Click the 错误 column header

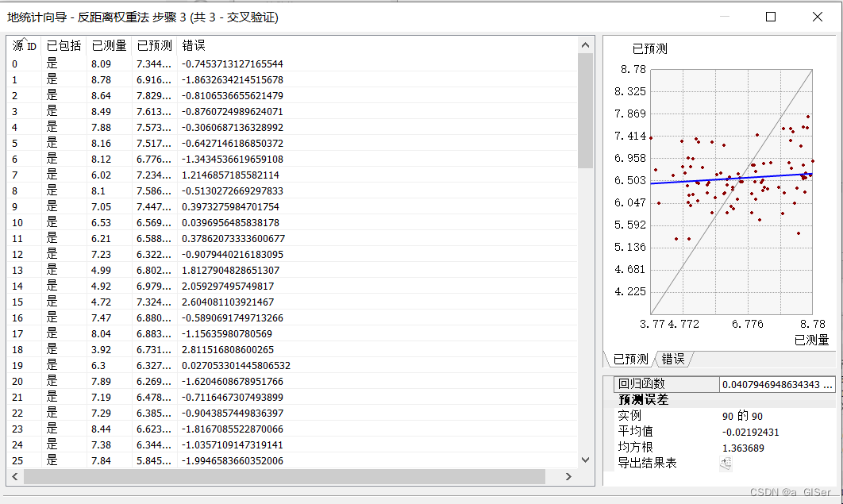point(194,46)
